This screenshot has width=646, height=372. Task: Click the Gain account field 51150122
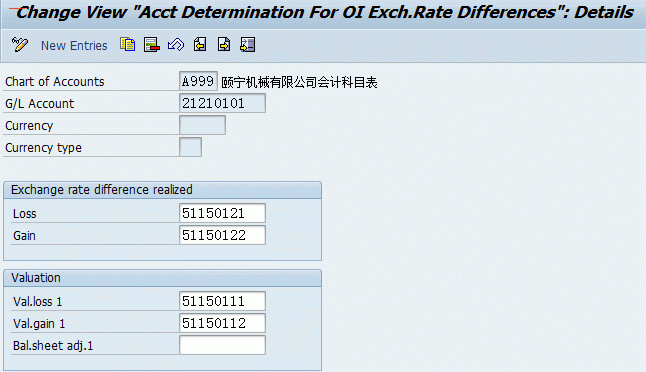pos(222,235)
